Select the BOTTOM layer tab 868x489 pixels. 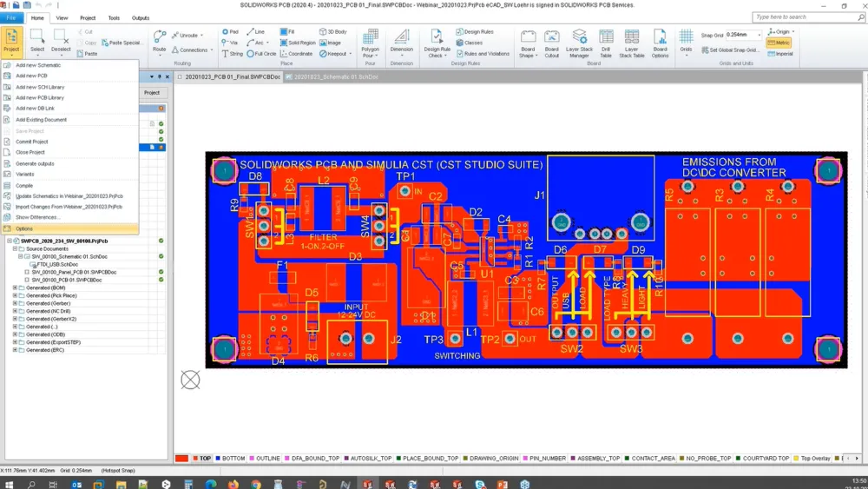[230, 459]
